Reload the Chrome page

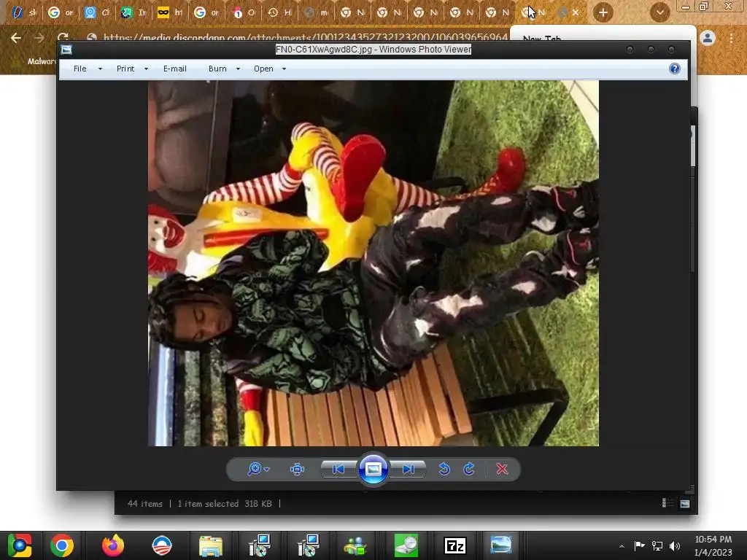pyautogui.click(x=63, y=37)
